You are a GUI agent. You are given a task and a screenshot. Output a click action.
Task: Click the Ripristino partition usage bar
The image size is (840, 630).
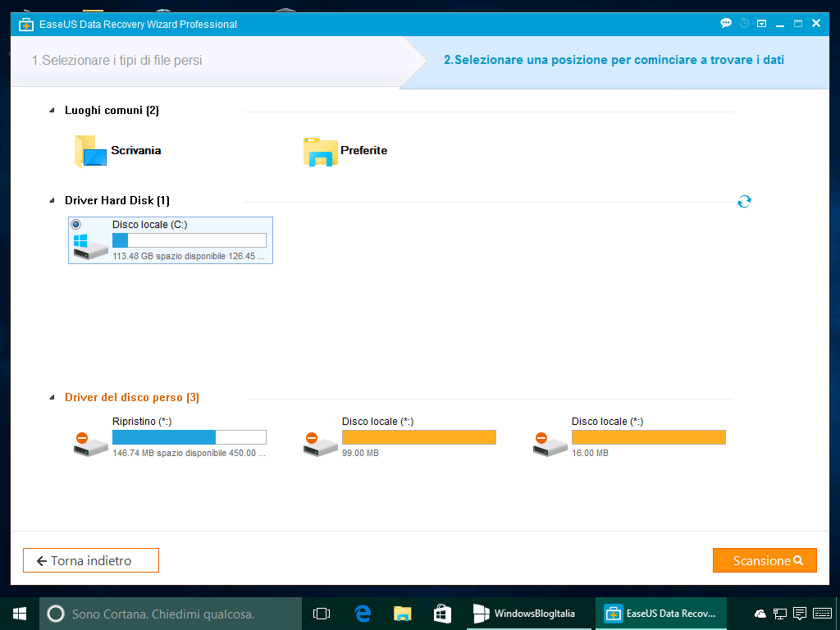(x=189, y=437)
